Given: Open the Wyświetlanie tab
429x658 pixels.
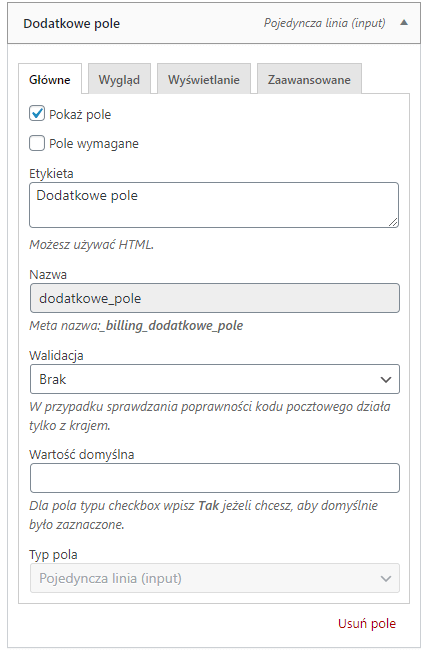Looking at the screenshot, I should click(x=204, y=79).
